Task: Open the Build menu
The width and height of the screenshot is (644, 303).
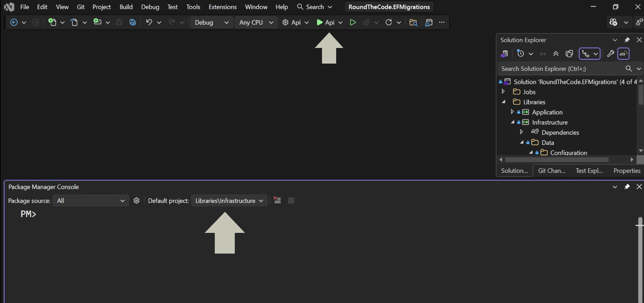Action: pos(126,7)
